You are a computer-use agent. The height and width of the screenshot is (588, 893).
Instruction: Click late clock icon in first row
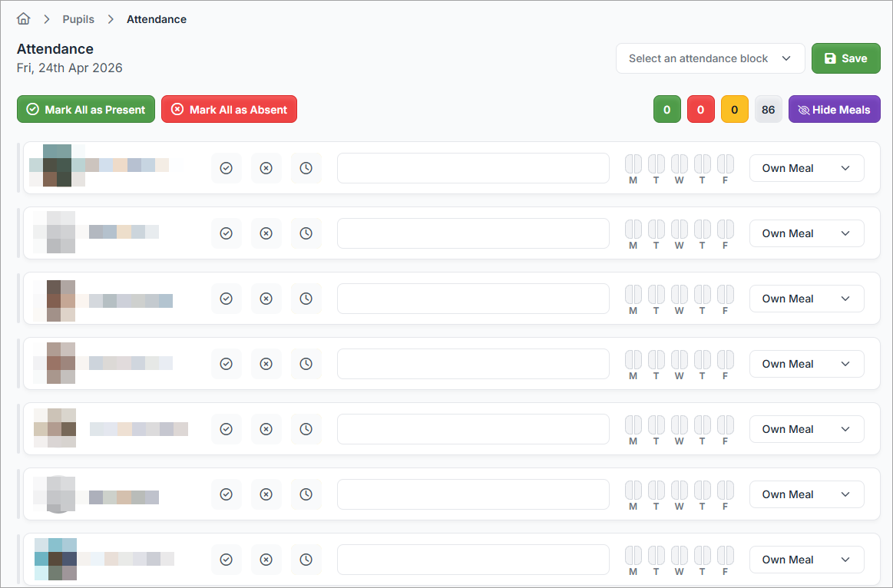[x=306, y=168]
